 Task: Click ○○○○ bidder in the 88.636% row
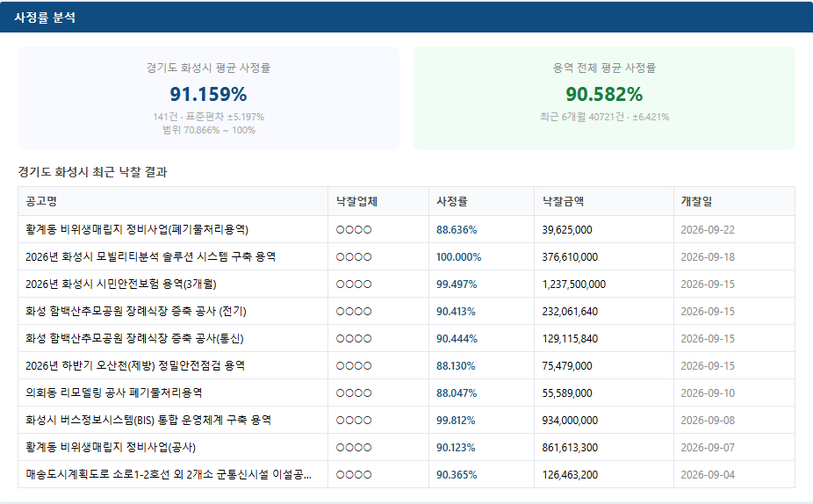354,230
